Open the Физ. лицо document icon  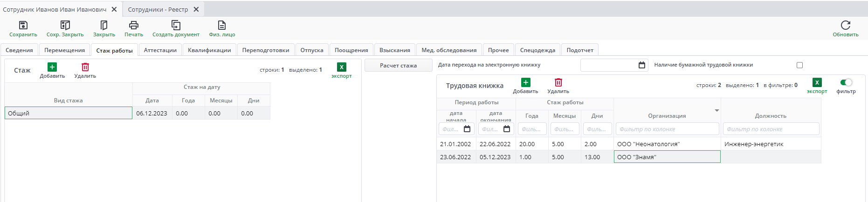click(x=222, y=25)
